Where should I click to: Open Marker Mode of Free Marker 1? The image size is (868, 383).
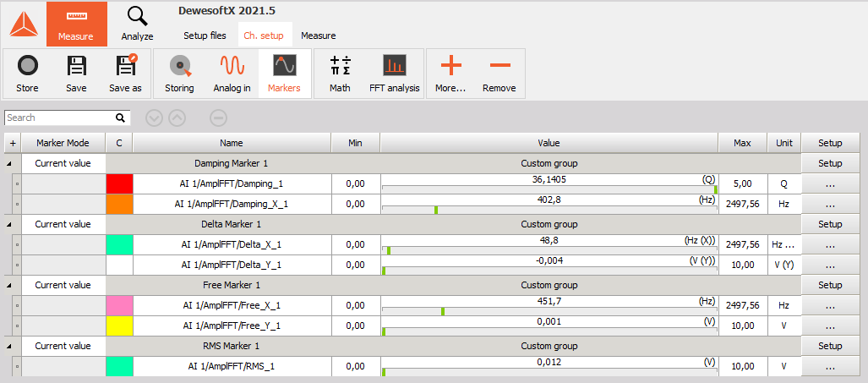63,285
